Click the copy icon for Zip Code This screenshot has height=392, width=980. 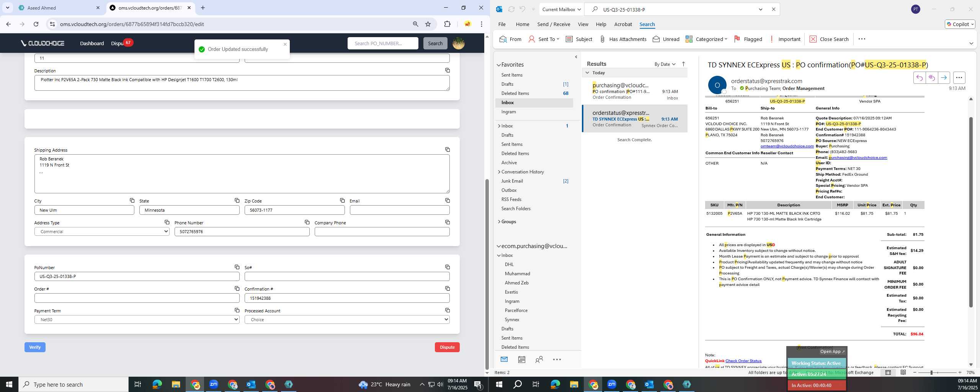[342, 201]
